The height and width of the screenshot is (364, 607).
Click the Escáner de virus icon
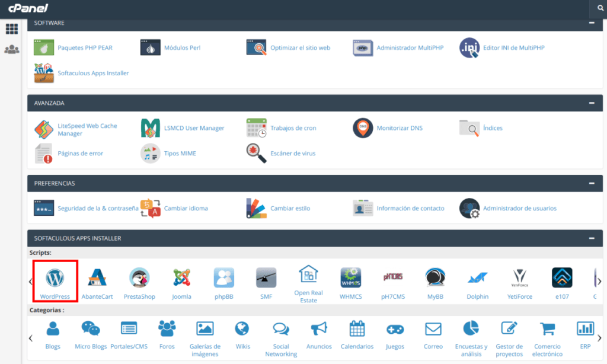(x=257, y=153)
